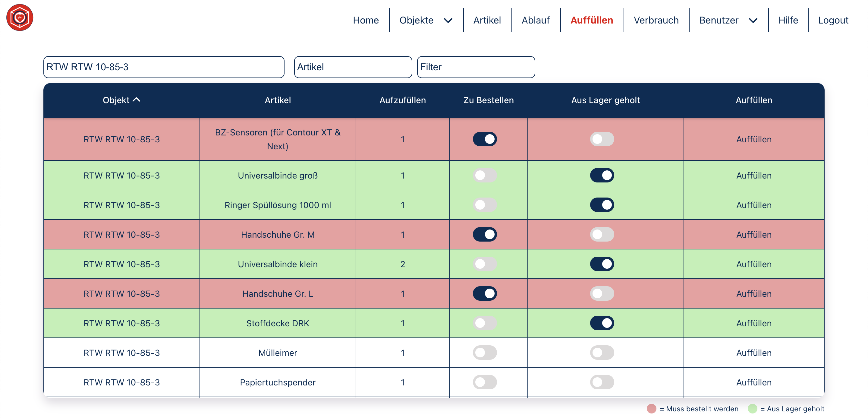Expand the Objekte menu chevron
Viewport: 868px width, 418px height.
point(448,21)
